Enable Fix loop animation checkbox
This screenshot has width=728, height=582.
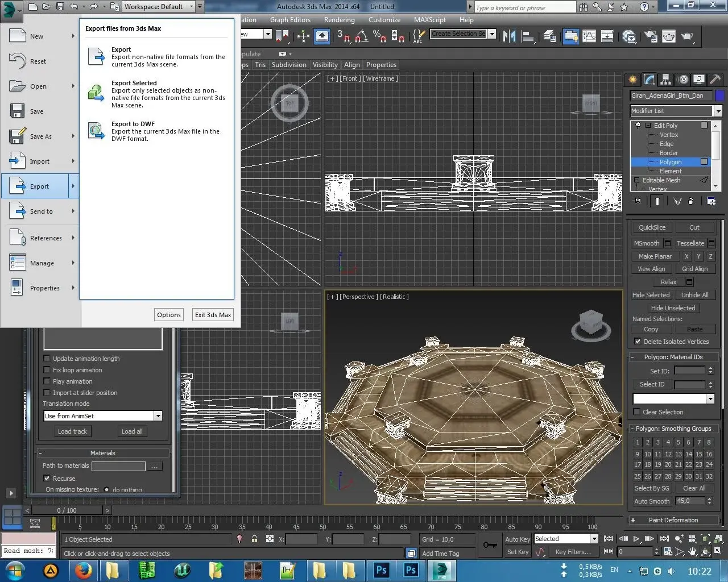(x=47, y=370)
